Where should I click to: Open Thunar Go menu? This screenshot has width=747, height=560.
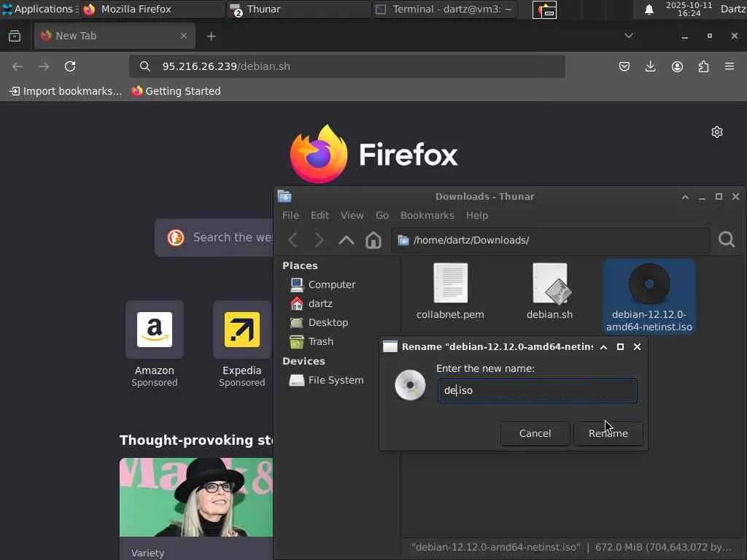pos(382,215)
